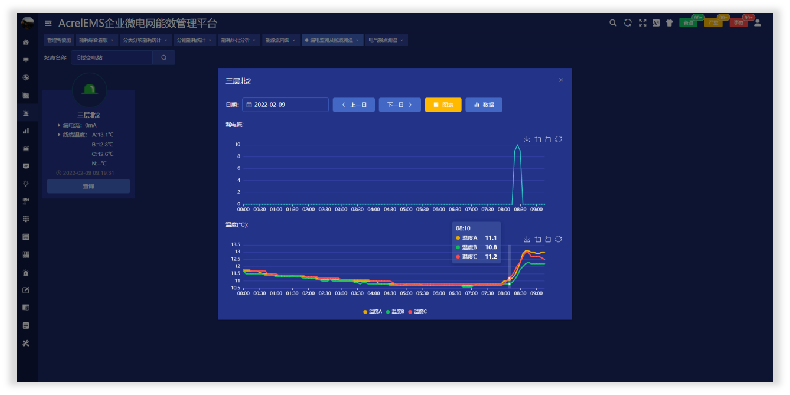
Task: Select the active highlighted tab in the tab bar
Action: 333,40
